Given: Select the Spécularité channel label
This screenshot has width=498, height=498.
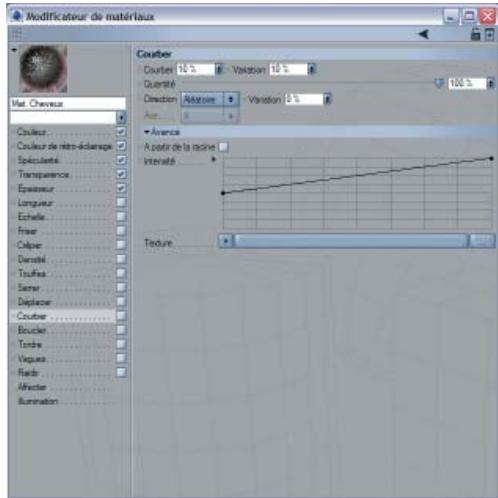Looking at the screenshot, I should [x=38, y=160].
